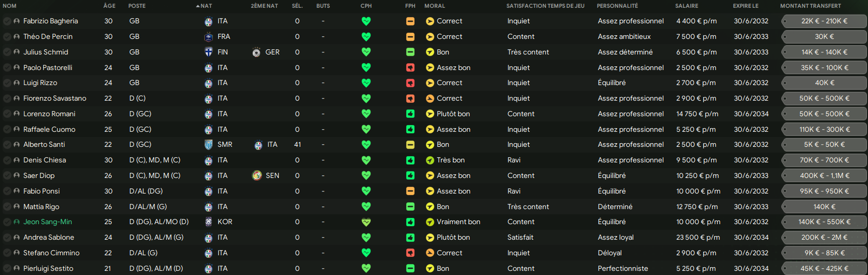Viewport: 868px width, 275px height.
Task: Click the France badge for Théo De Percin
Action: pos(208,37)
